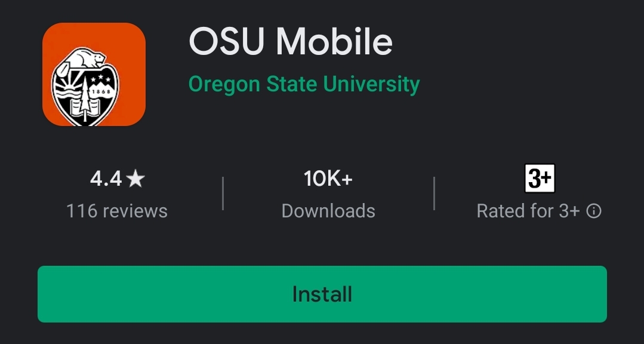Screen dimensions: 644x344
Task: Tap the pine tree in the crest
Action: point(85,99)
